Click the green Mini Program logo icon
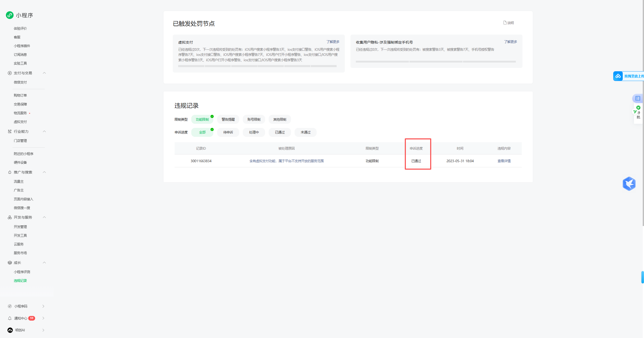The height and width of the screenshot is (338, 644). tap(10, 15)
